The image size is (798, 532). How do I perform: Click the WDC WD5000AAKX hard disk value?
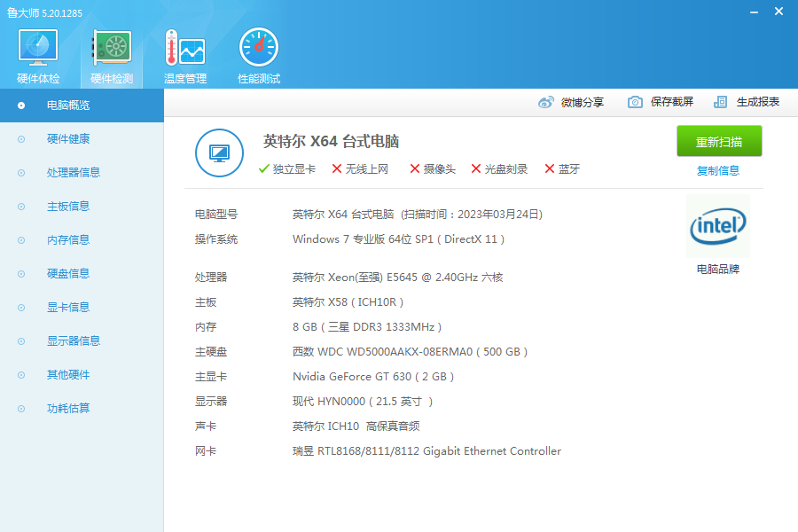(411, 352)
